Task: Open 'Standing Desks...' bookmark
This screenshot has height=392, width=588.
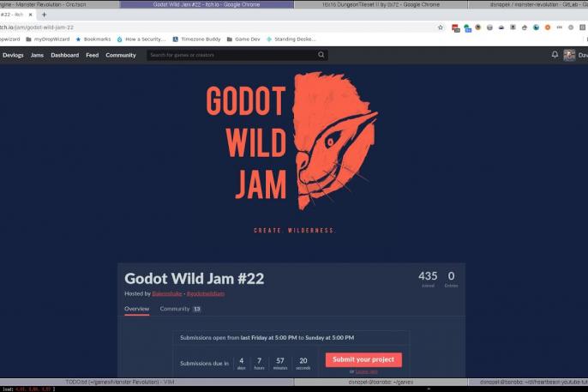Action: [291, 39]
